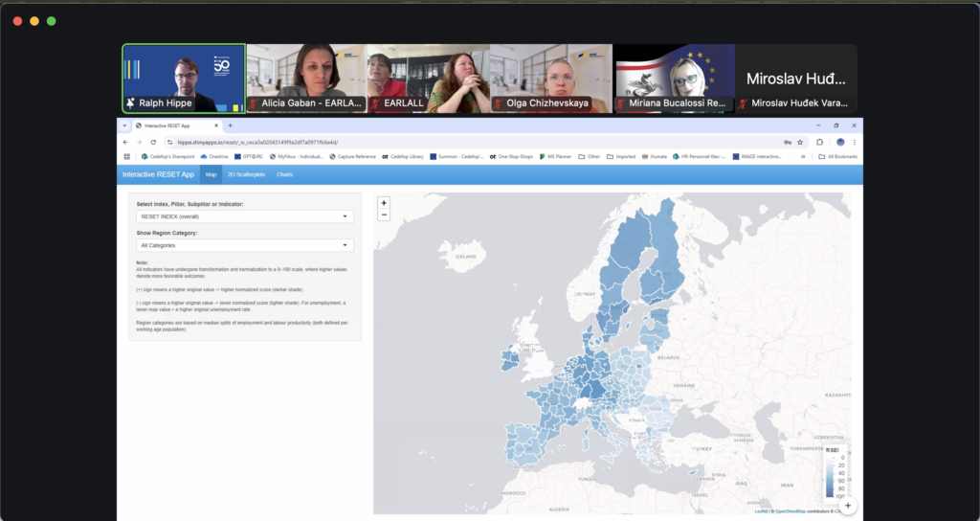Viewport: 980px width, 521px height.
Task: Select Ralph Hippe's video thumbnail
Action: point(184,79)
